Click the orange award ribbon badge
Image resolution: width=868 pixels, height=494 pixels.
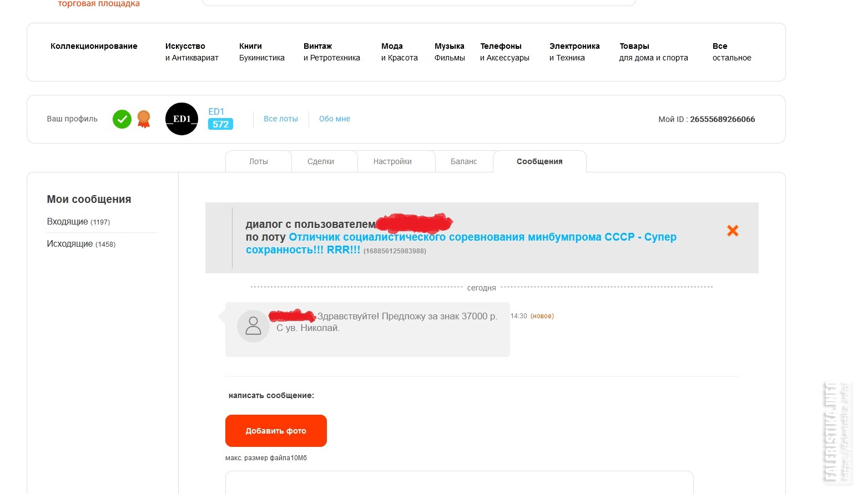tap(144, 119)
